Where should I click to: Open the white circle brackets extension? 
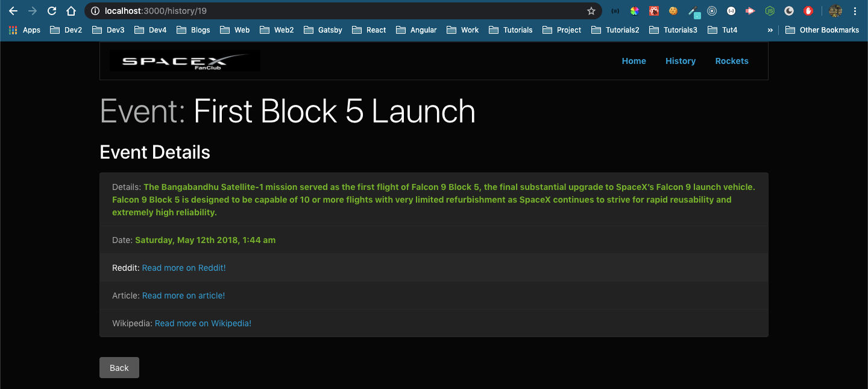[731, 11]
